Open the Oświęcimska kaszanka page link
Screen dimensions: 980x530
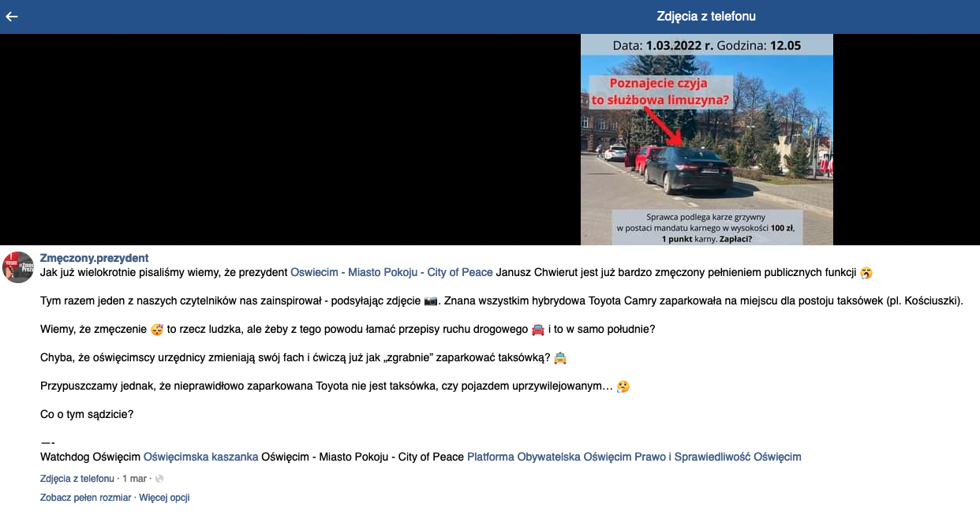[x=201, y=457]
